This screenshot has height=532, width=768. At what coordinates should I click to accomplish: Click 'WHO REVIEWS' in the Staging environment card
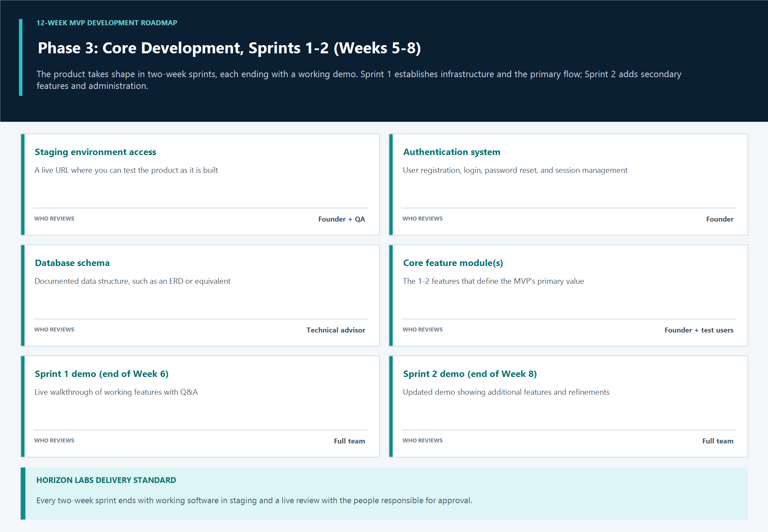[54, 219]
